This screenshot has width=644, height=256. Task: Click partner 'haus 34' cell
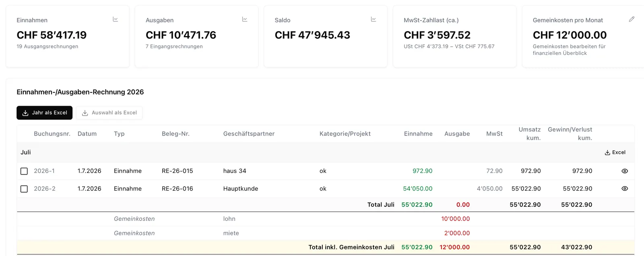[x=235, y=171]
